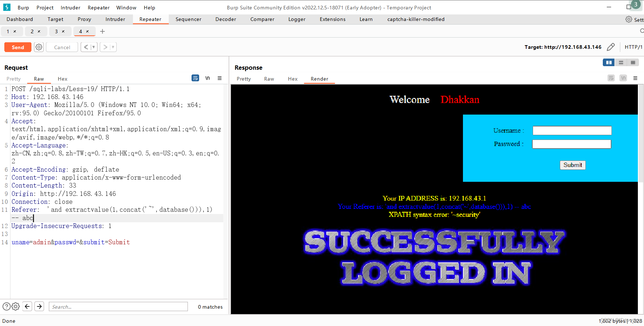Click the Host header line in request
Viewport: 644px width, 326px height.
[47, 97]
